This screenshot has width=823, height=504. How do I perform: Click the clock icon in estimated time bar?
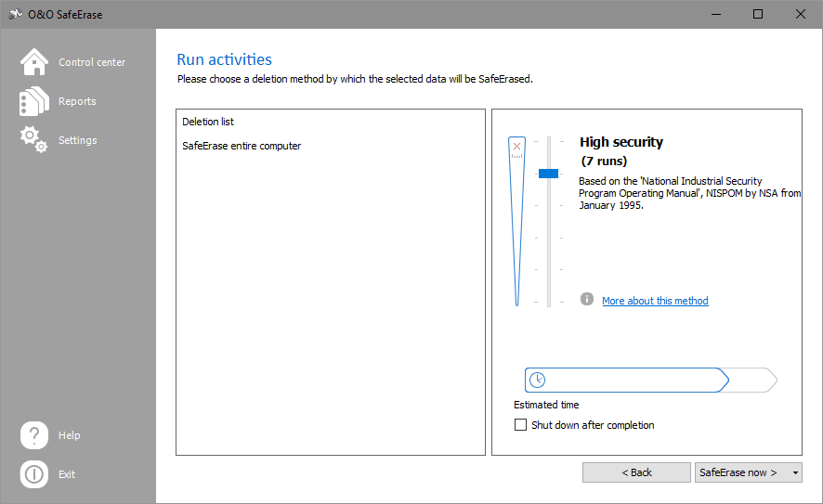(538, 380)
